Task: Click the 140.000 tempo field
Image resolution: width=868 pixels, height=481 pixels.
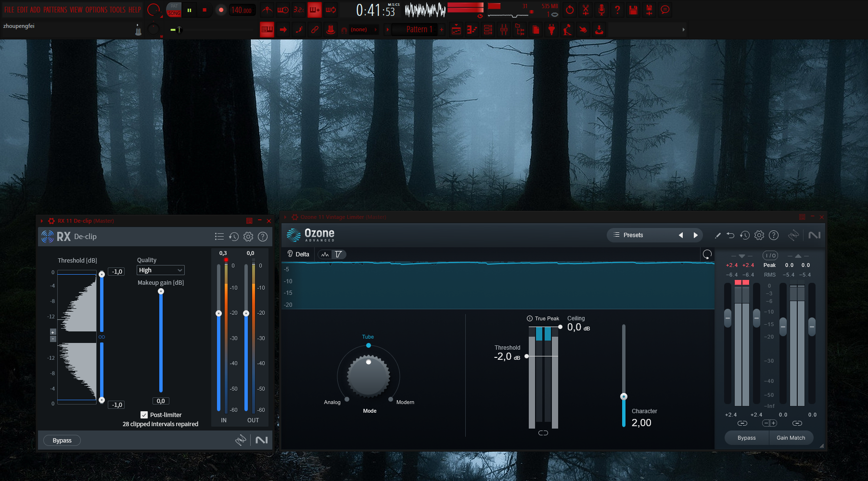Action: point(242,10)
